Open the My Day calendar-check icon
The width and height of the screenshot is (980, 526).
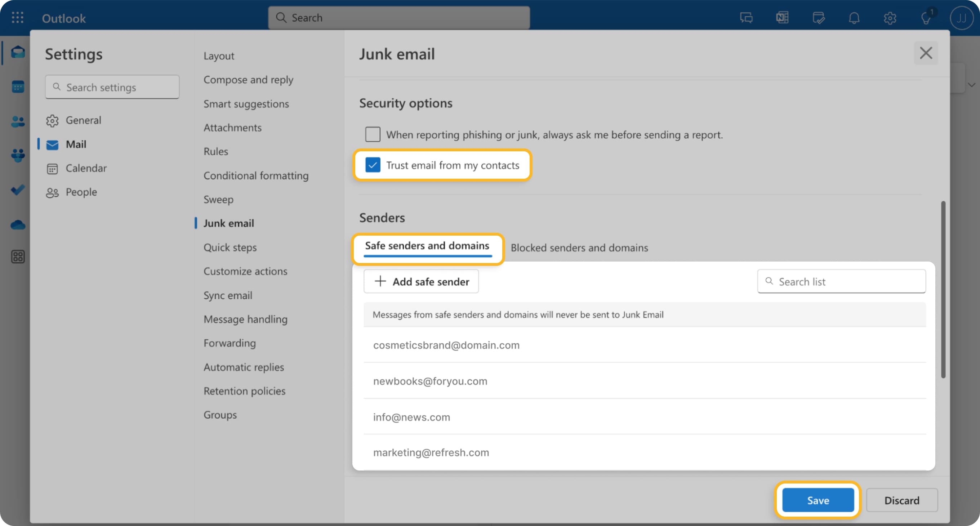[x=818, y=18]
